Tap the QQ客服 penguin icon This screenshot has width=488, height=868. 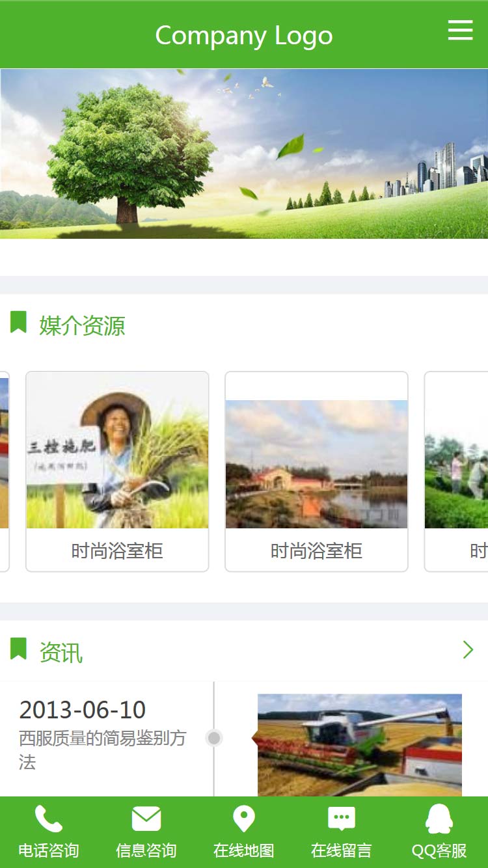pos(439,819)
